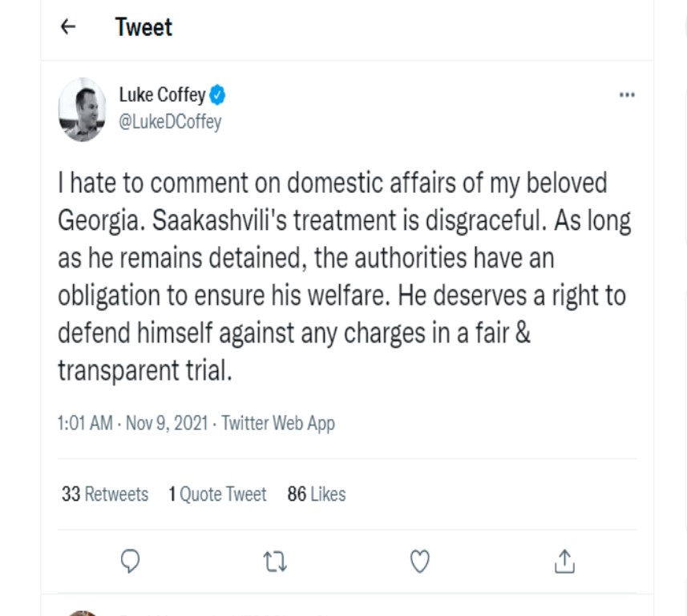View the 33 Retweets list

[x=105, y=494]
